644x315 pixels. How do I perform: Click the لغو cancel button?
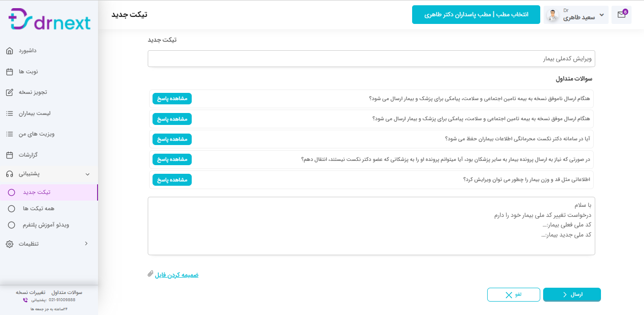tap(513, 295)
